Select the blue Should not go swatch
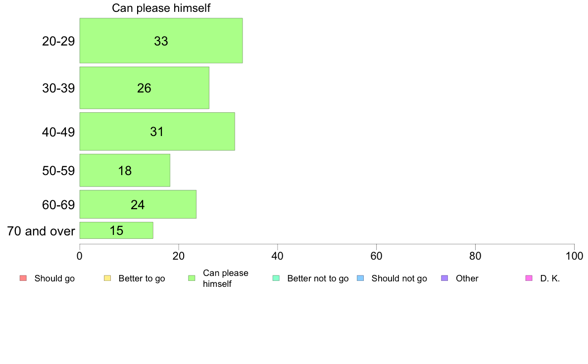Screen dimensions: 588x364 (360, 278)
